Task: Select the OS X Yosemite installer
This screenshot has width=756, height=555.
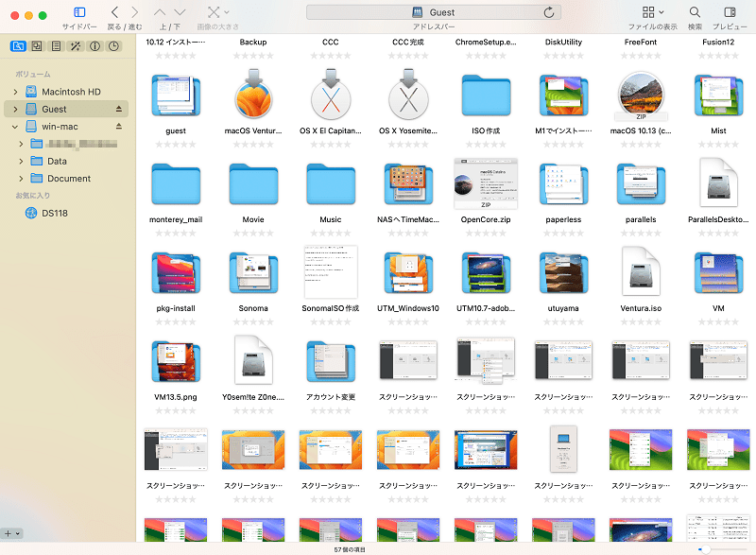Action: tap(408, 95)
